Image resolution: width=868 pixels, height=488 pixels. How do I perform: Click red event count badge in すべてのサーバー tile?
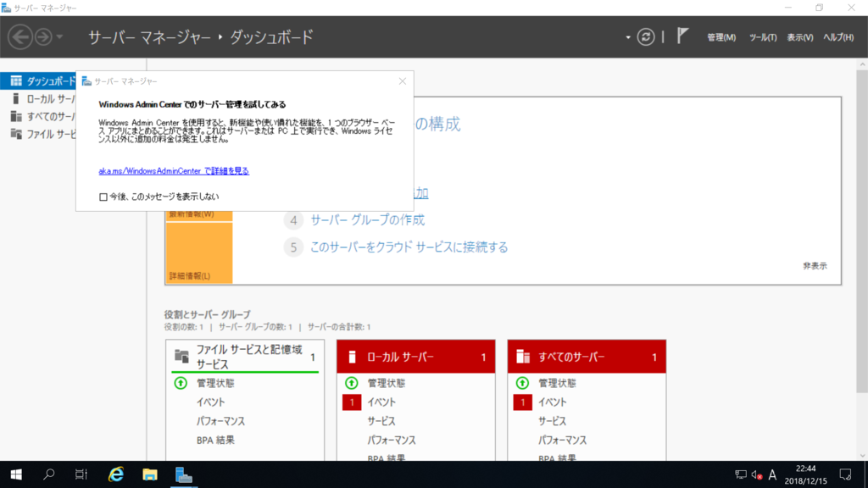click(522, 402)
